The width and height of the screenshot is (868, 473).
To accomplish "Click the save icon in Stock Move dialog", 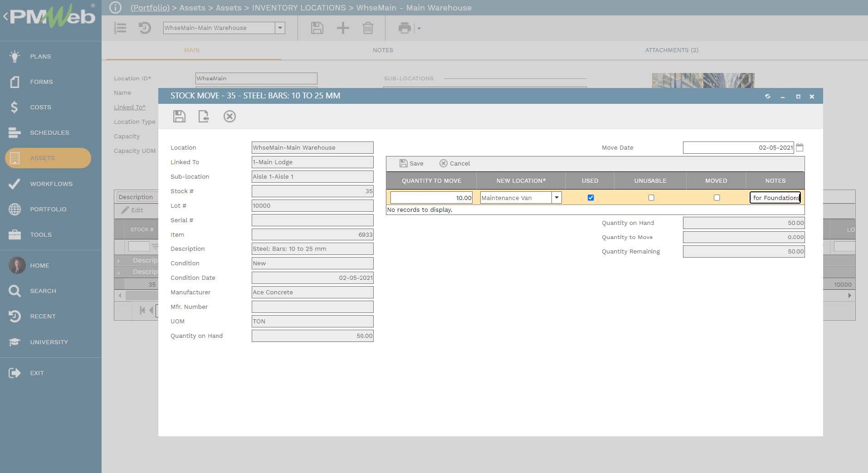I will [x=179, y=117].
